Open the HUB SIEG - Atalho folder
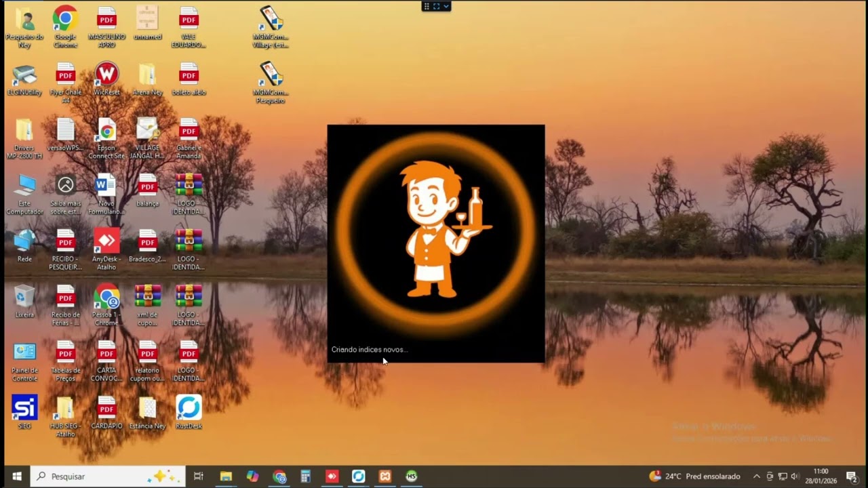Viewport: 868px width, 488px height. pos(66,417)
